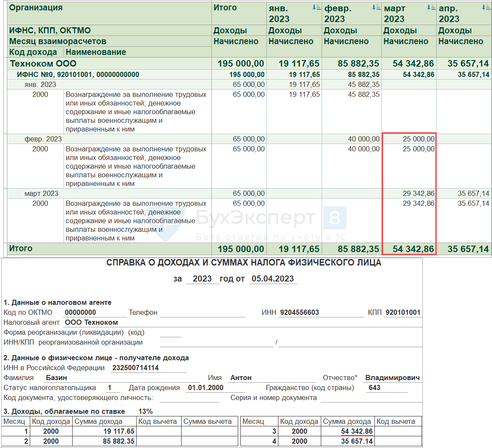The height and width of the screenshot is (448, 492).
Task: Click sort icon in февр. 2023 column header
Action: coord(375,7)
